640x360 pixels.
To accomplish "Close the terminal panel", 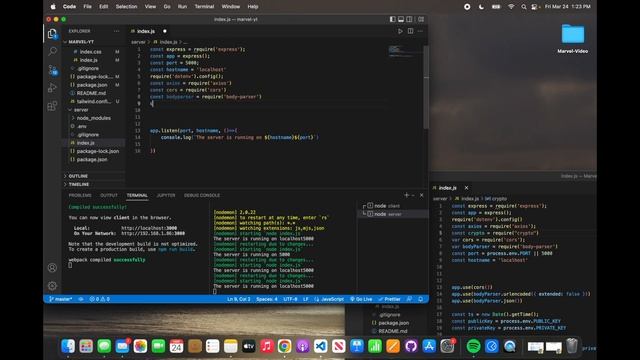I will tap(422, 195).
